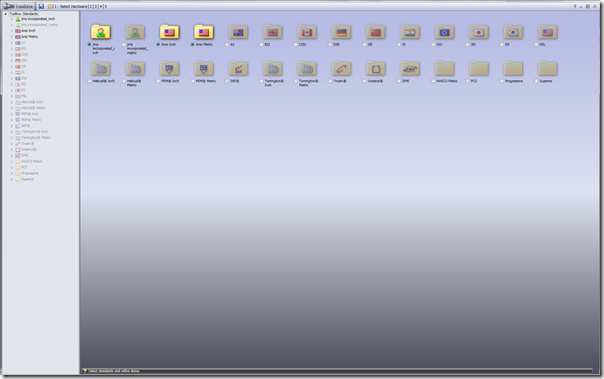Open the HASCO Metric folder icon
The width and height of the screenshot is (604, 379).
(445, 69)
